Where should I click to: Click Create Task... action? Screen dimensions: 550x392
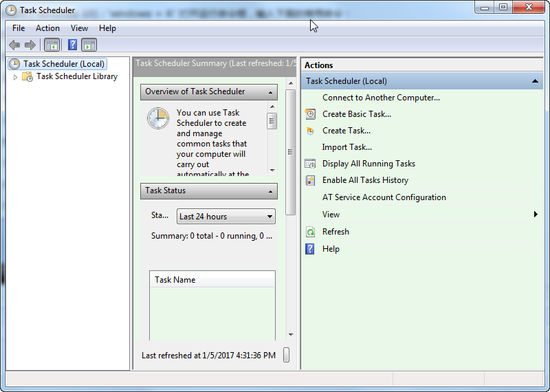click(346, 131)
